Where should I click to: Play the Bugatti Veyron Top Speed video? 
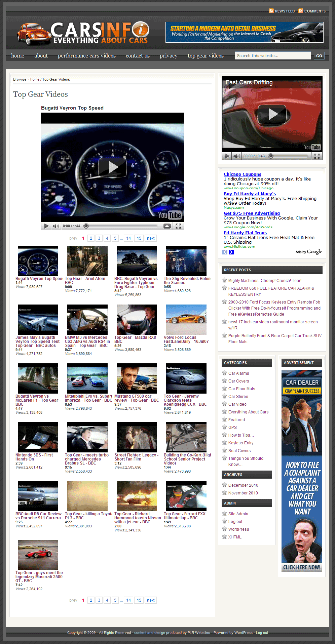coord(112,167)
